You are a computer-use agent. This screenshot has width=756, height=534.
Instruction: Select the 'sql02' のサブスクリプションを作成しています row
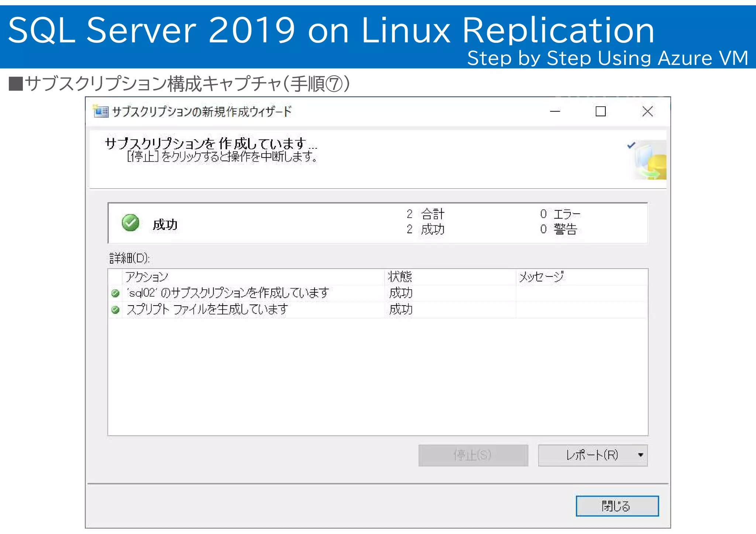378,293
